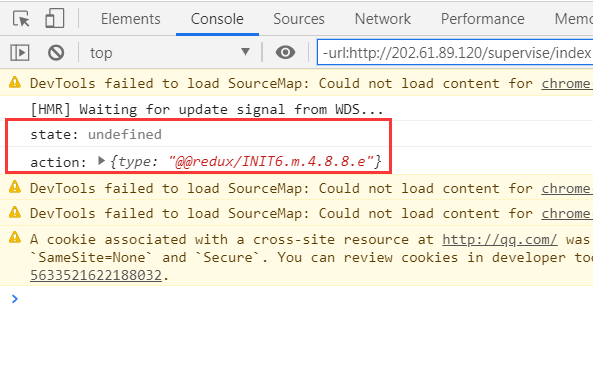Open the http://qq.com/ link
This screenshot has width=593, height=379.
(x=500, y=239)
